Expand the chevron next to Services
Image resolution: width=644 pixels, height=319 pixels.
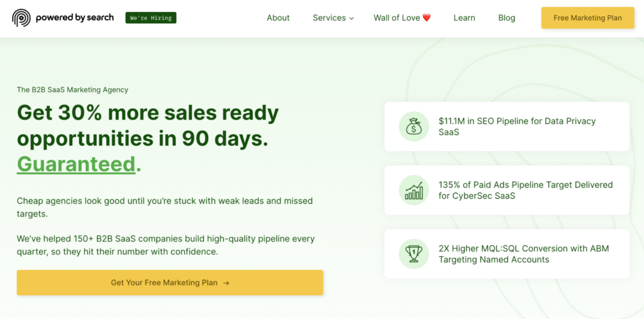pyautogui.click(x=352, y=18)
